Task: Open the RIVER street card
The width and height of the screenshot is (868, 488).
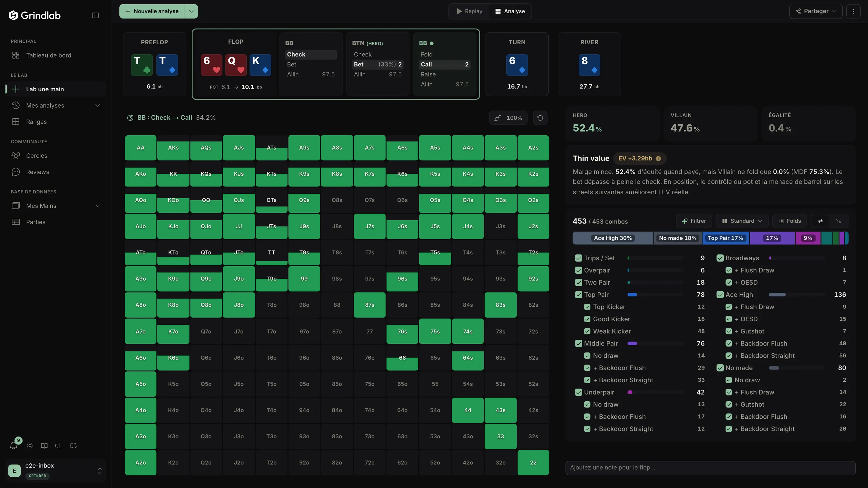Action: tap(589, 64)
